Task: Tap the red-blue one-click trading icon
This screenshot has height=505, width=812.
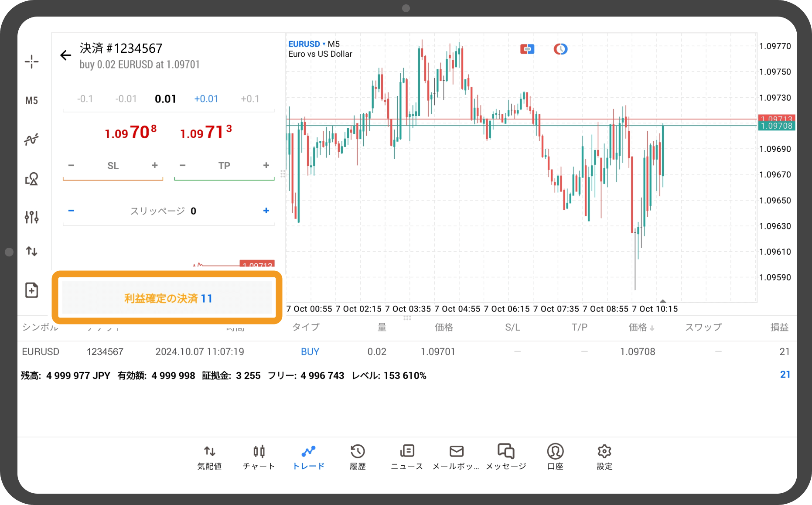Action: coord(527,49)
